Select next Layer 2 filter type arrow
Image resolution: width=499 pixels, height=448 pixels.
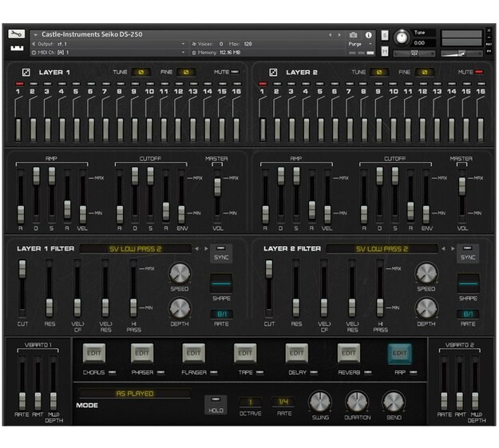(x=453, y=248)
